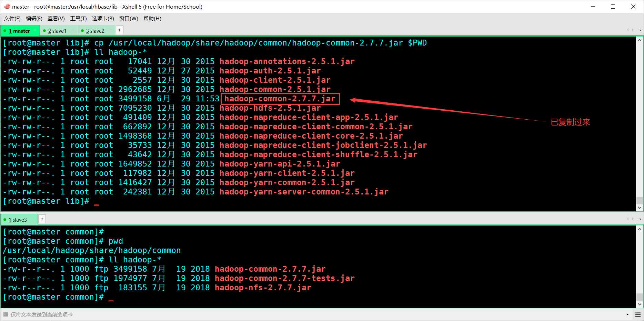Click the green status dot on slave2 tab
The image size is (644, 321).
point(82,31)
